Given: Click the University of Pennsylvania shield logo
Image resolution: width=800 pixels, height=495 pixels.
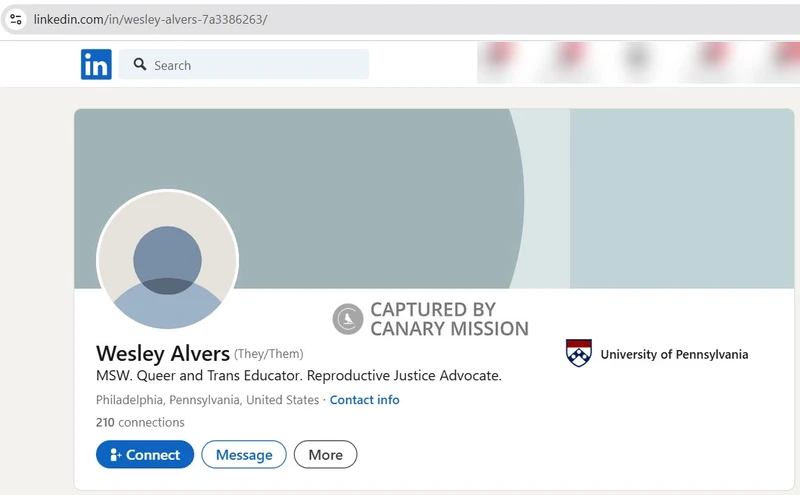Looking at the screenshot, I should coord(579,353).
